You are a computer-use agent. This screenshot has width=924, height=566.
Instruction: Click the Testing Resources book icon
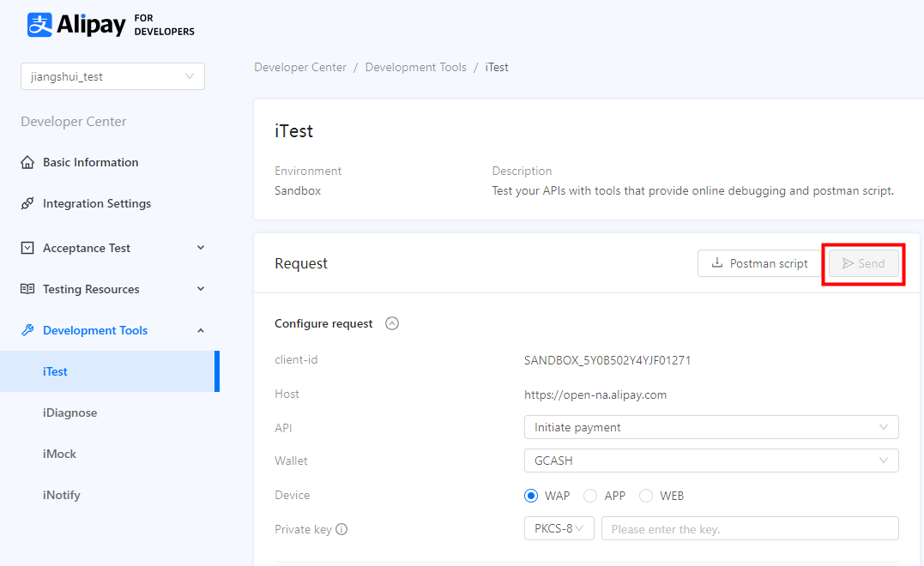27,289
